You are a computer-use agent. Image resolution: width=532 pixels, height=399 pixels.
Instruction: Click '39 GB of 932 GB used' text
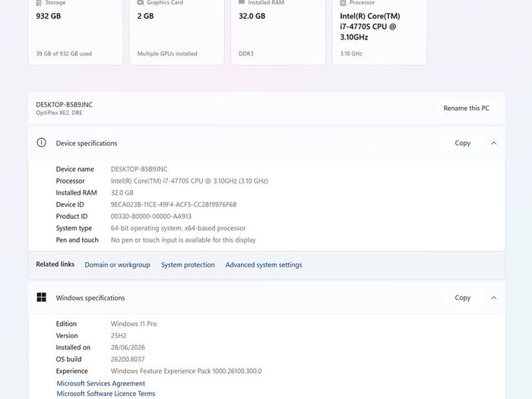tap(64, 54)
